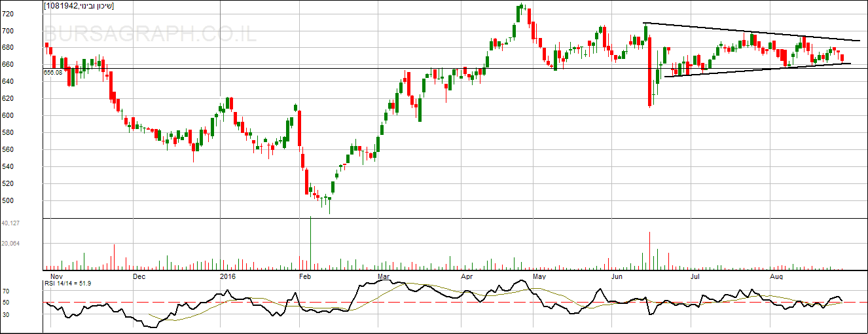The height and width of the screenshot is (334, 868).
Task: Click the tall red volume spike in mid-June
Action: click(649, 250)
